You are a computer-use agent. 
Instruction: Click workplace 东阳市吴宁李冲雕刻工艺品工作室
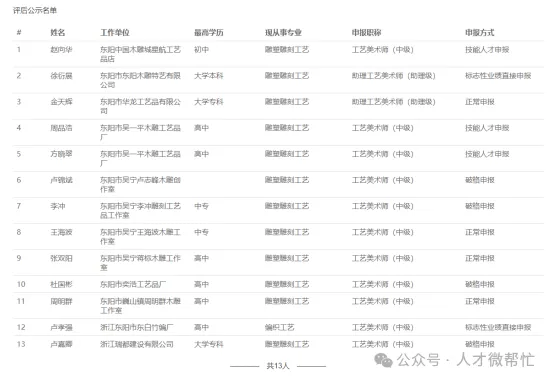tap(140, 211)
